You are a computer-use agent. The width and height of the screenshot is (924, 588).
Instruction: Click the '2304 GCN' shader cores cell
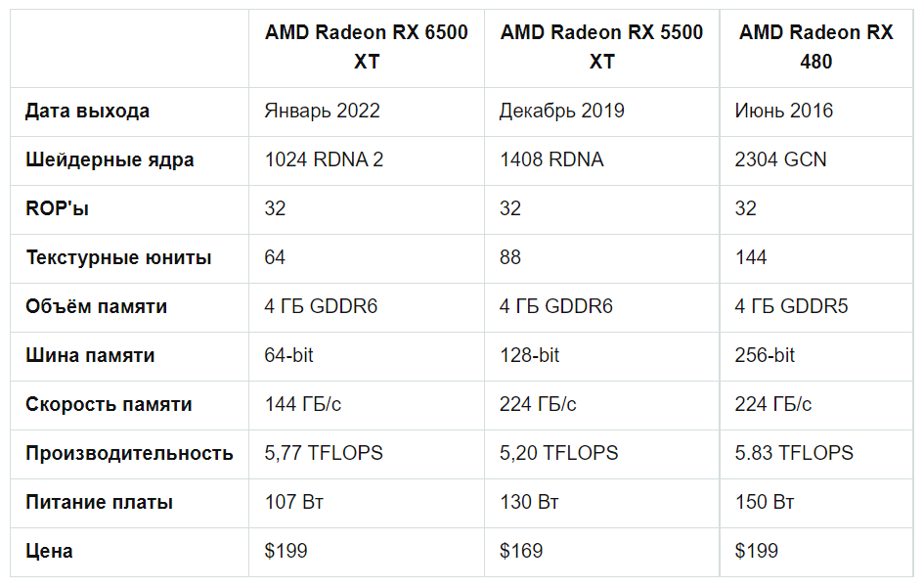(x=780, y=159)
